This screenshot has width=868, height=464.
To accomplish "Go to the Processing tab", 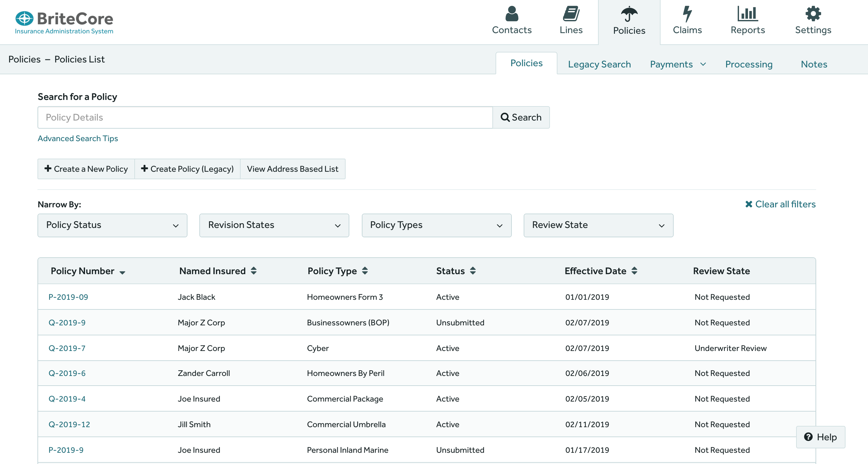I will [748, 64].
